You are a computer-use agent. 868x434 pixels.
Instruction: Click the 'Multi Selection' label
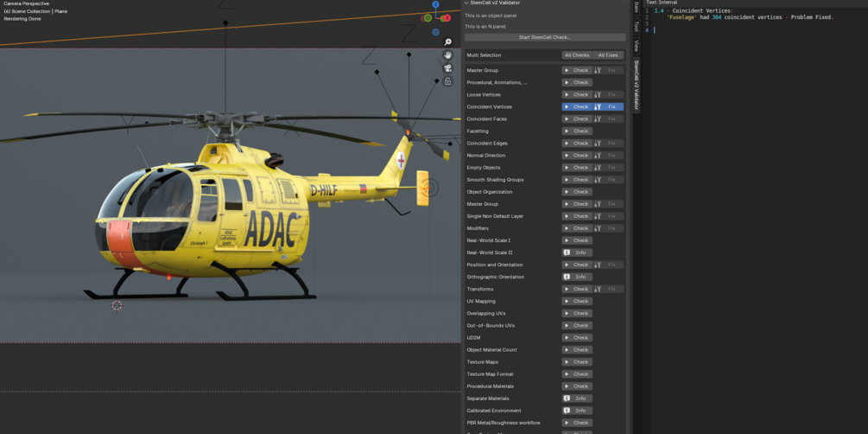484,55
